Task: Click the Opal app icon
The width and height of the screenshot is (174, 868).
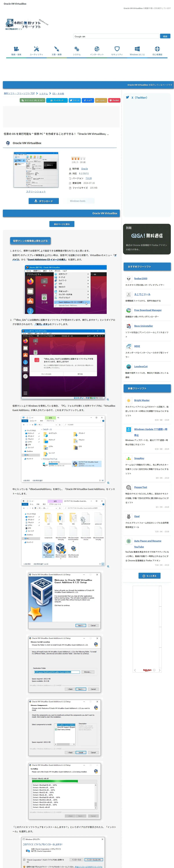Action: point(129,517)
